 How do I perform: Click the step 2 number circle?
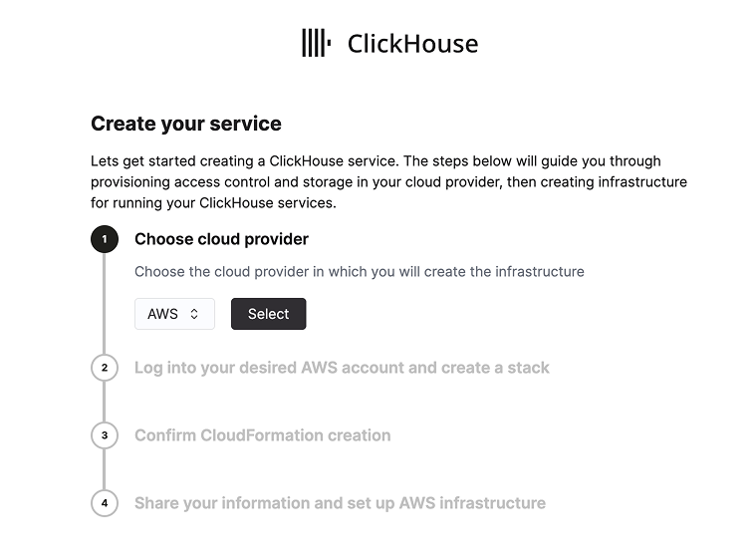105,368
